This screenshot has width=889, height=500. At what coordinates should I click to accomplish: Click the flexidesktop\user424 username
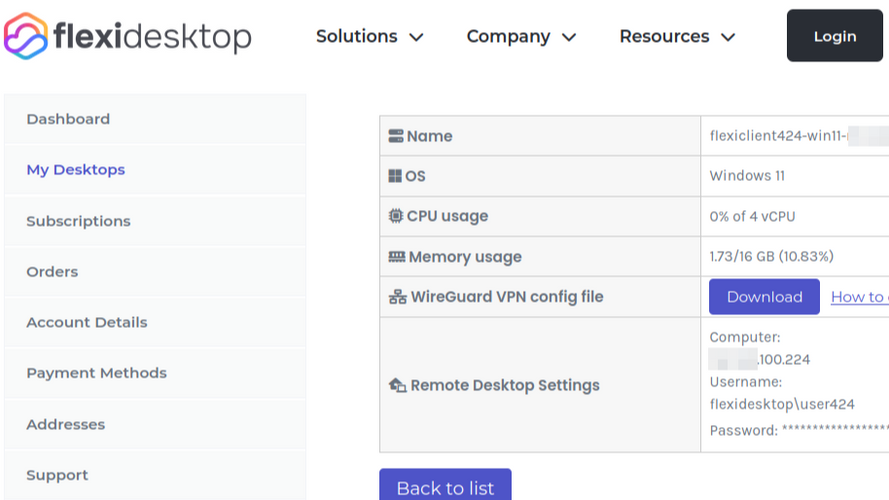(x=782, y=404)
